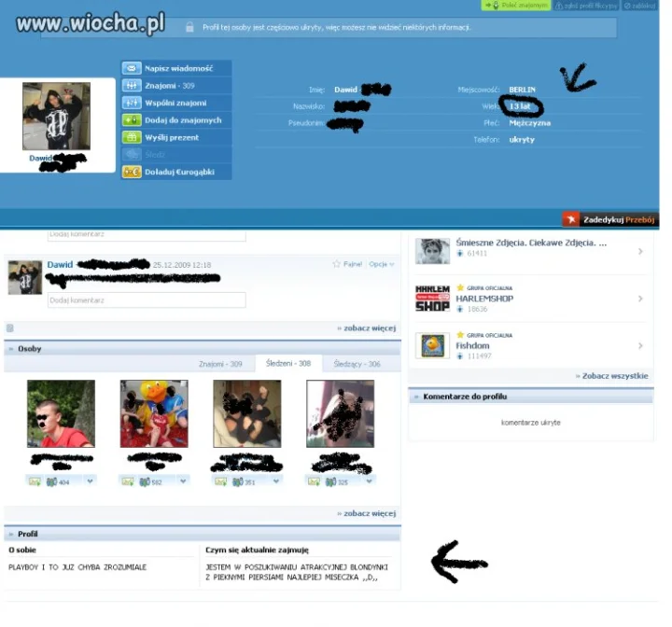672x627 pixels.
Task: Click the green Dodaj do znajomych icon
Action: coord(132,120)
